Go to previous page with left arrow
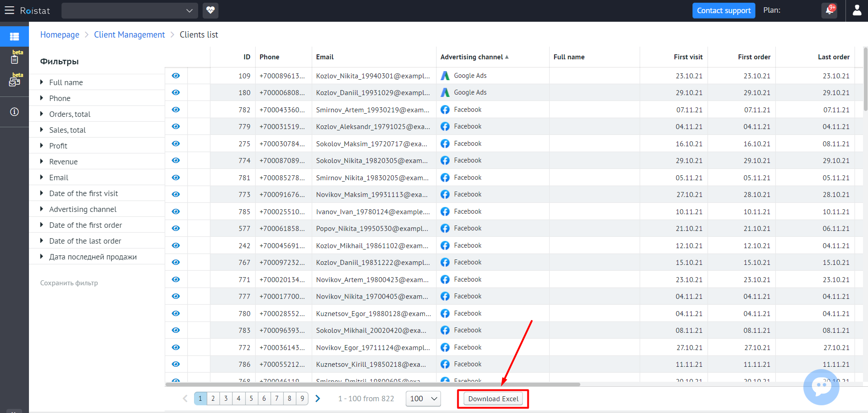This screenshot has width=868, height=413. 185,399
